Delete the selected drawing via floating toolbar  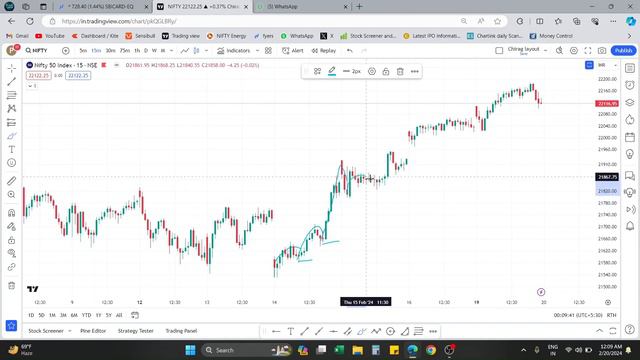(x=400, y=71)
